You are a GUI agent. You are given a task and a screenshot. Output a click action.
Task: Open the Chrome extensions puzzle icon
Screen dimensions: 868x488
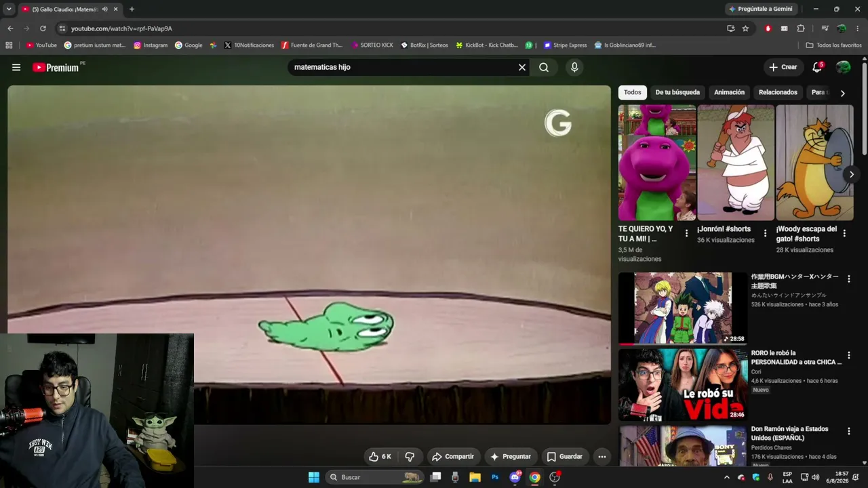point(801,28)
